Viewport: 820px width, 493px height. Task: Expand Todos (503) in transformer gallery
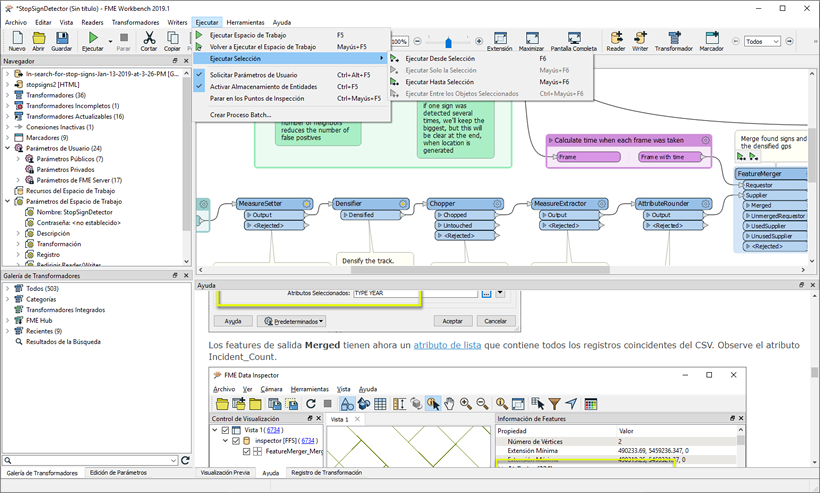7,289
